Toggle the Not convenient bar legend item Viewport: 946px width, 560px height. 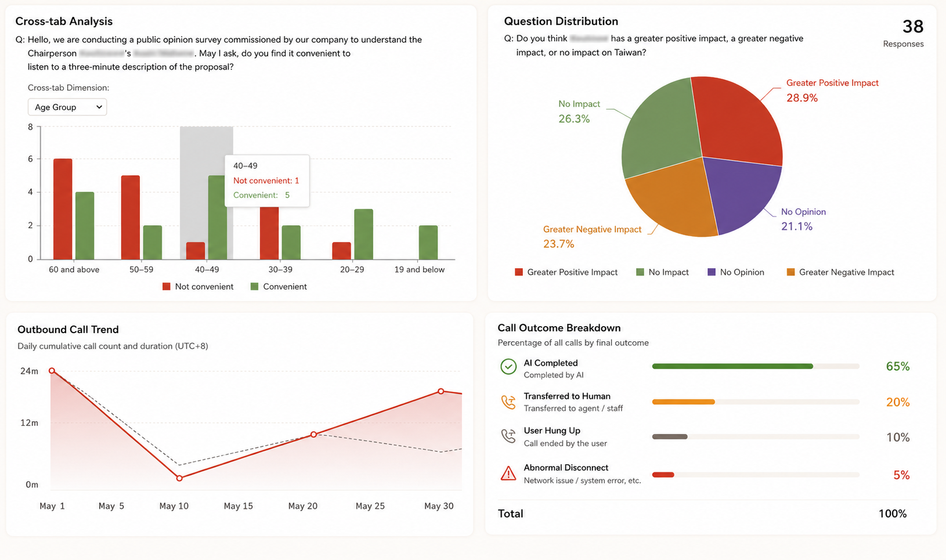pyautogui.click(x=198, y=287)
